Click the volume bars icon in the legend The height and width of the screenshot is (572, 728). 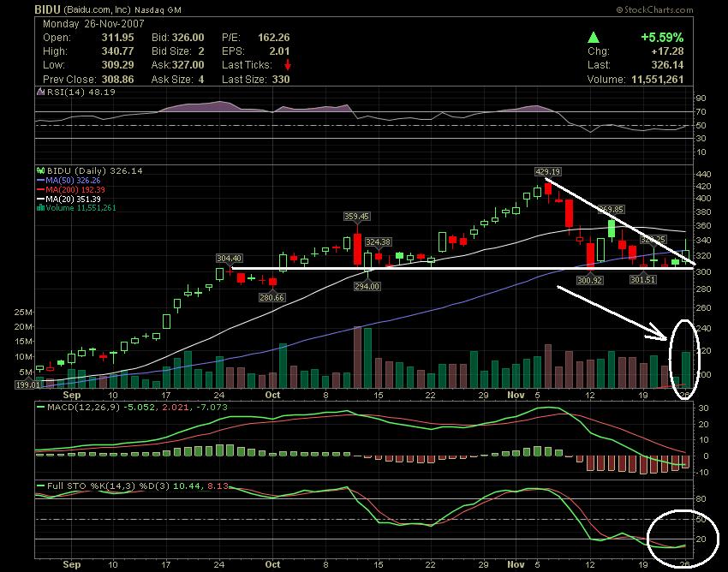click(41, 208)
